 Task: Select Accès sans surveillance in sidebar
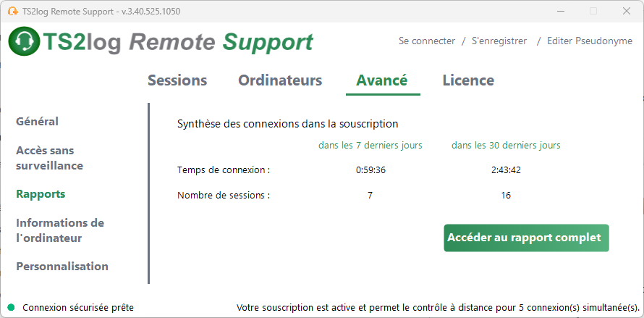click(x=50, y=158)
